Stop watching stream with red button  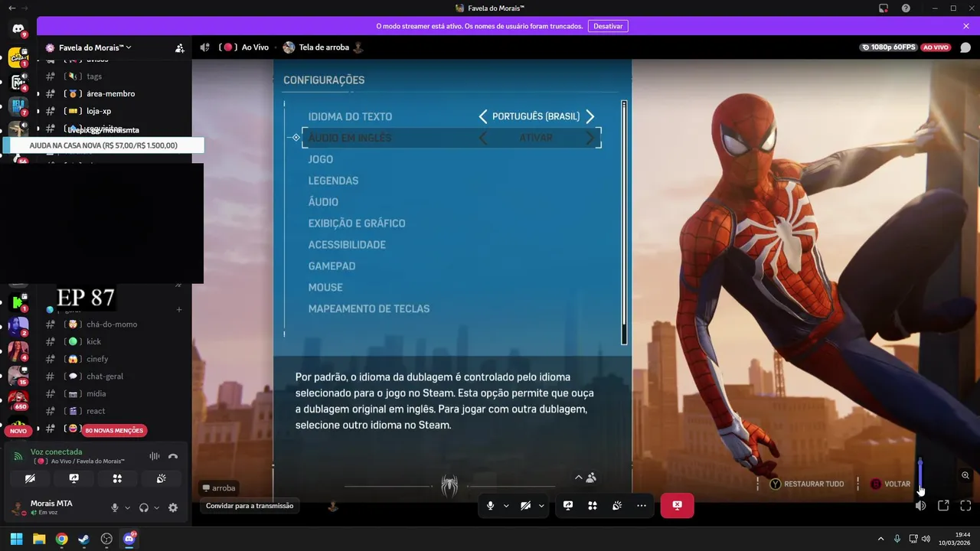tap(677, 505)
